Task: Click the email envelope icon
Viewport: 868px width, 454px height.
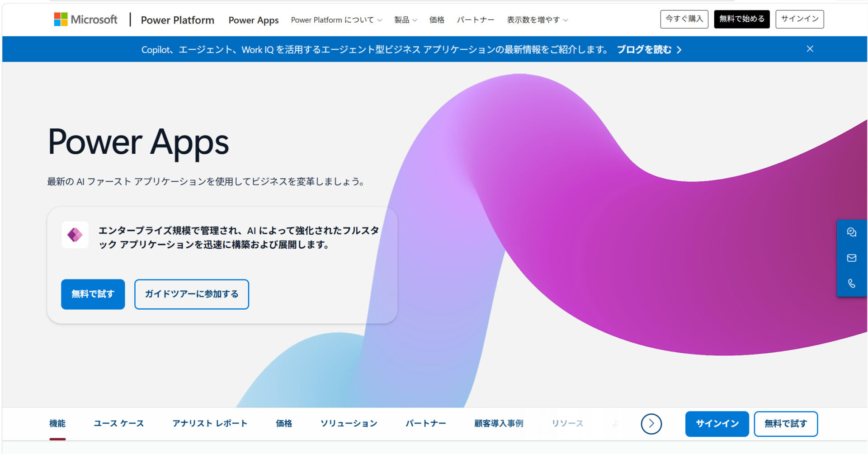Action: click(851, 258)
